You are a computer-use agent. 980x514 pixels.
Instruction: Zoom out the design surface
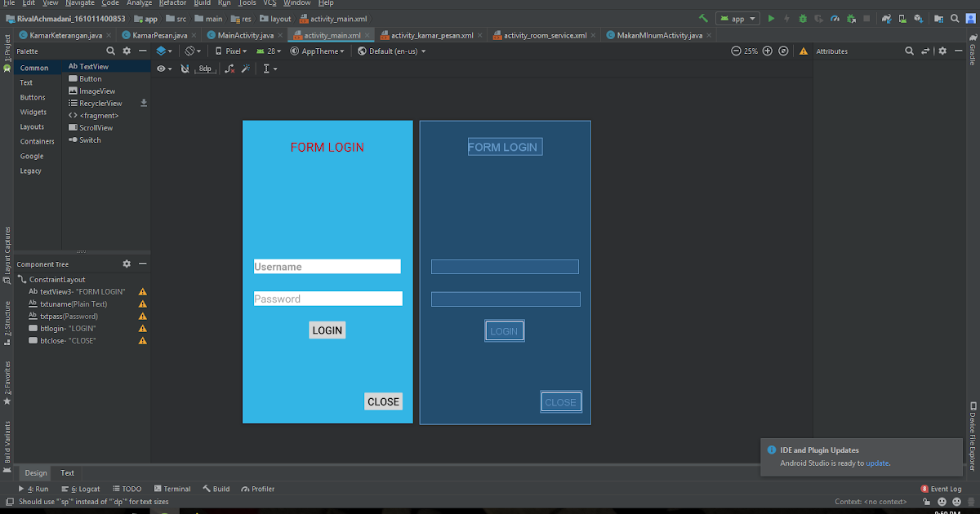[735, 51]
